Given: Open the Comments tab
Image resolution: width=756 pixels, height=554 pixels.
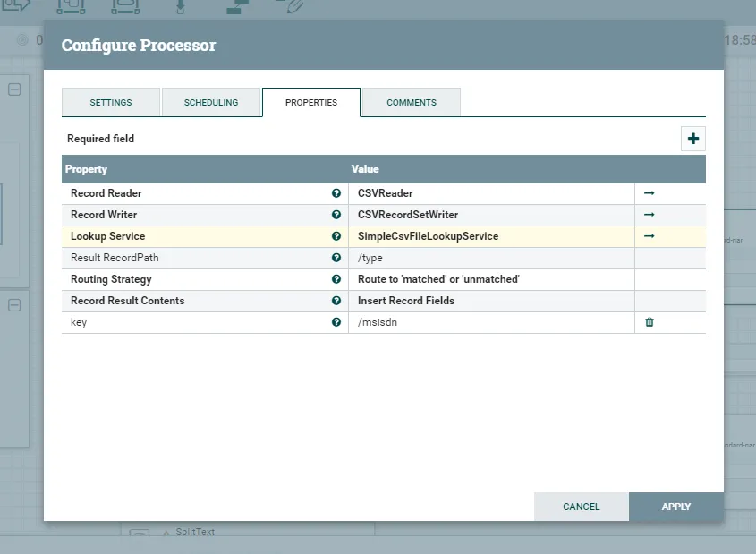Looking at the screenshot, I should click(412, 102).
